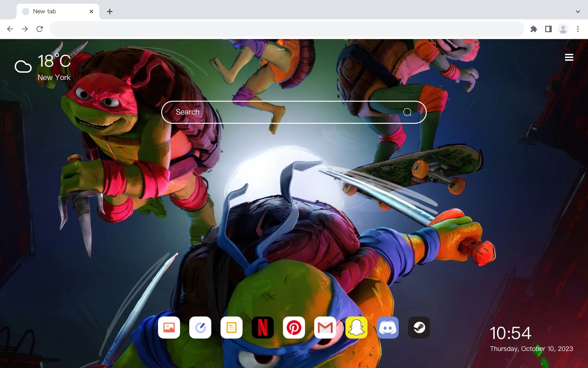The height and width of the screenshot is (368, 588).
Task: Open the Discord shortcut
Action: point(388,328)
